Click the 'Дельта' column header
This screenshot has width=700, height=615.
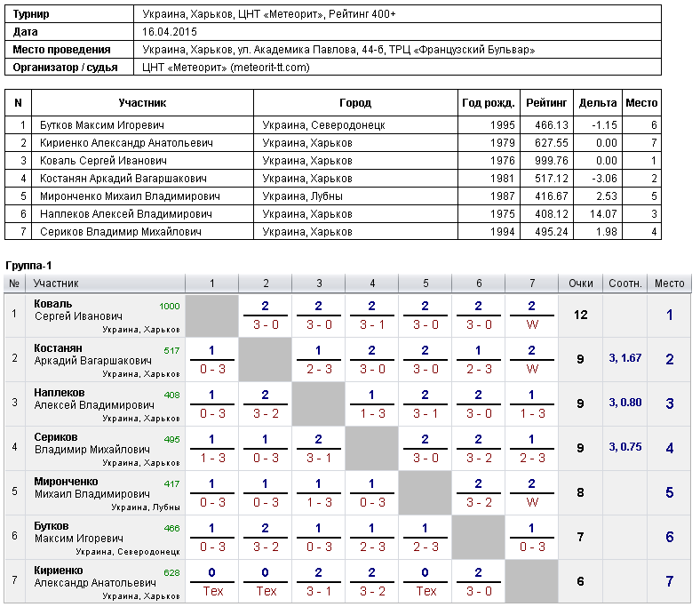(x=598, y=103)
